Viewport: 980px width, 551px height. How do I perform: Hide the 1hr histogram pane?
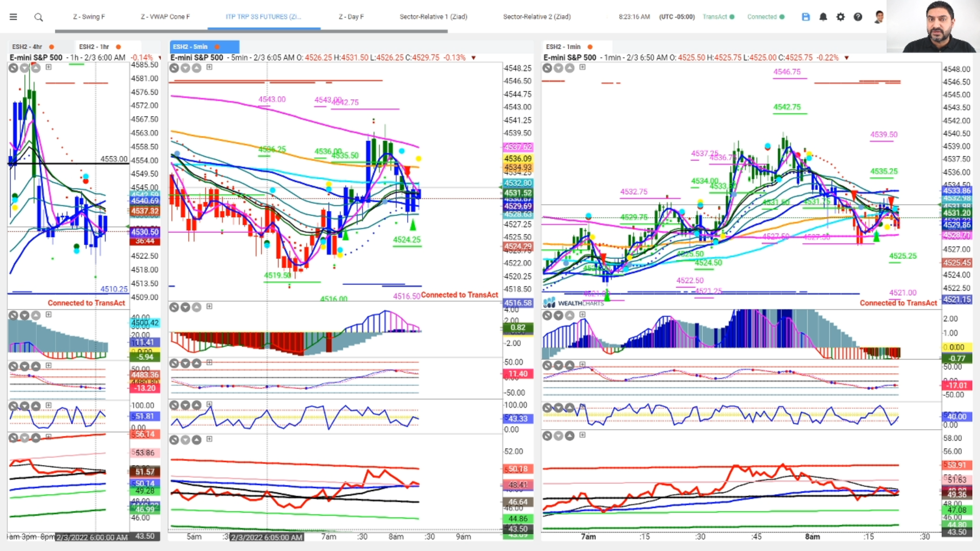(13, 315)
